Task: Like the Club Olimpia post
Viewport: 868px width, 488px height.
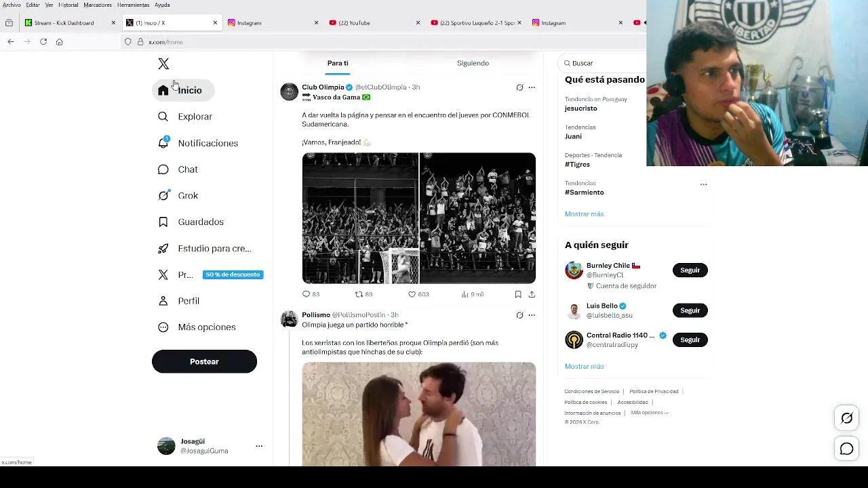Action: click(x=418, y=294)
